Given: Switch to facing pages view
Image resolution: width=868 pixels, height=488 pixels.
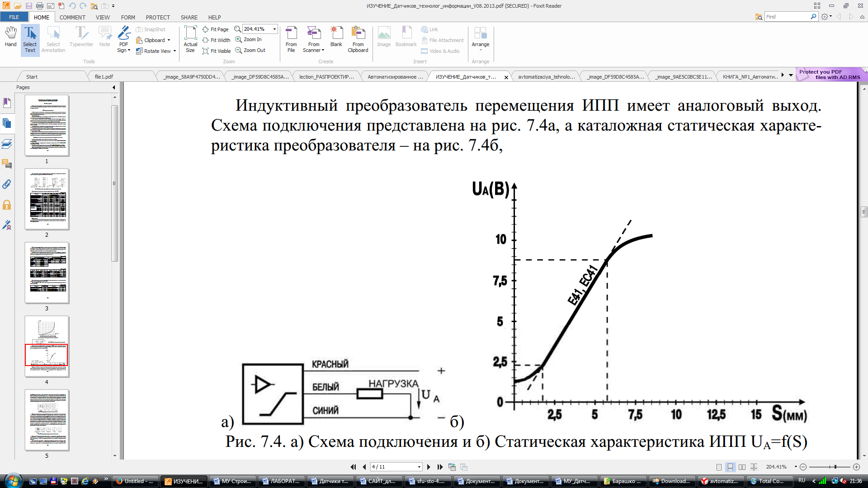Looking at the screenshot, I should click(742, 467).
